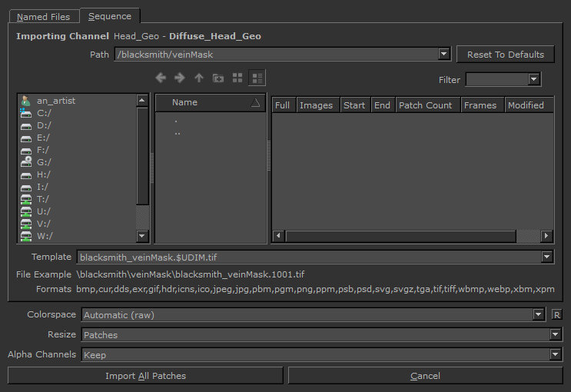The image size is (571, 392).
Task: Create a new folder
Action: click(218, 78)
